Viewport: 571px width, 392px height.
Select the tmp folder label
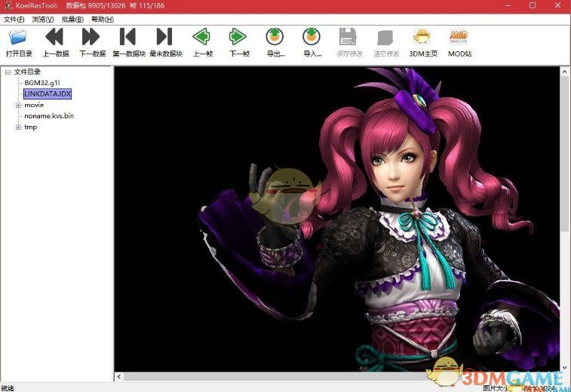(x=31, y=127)
